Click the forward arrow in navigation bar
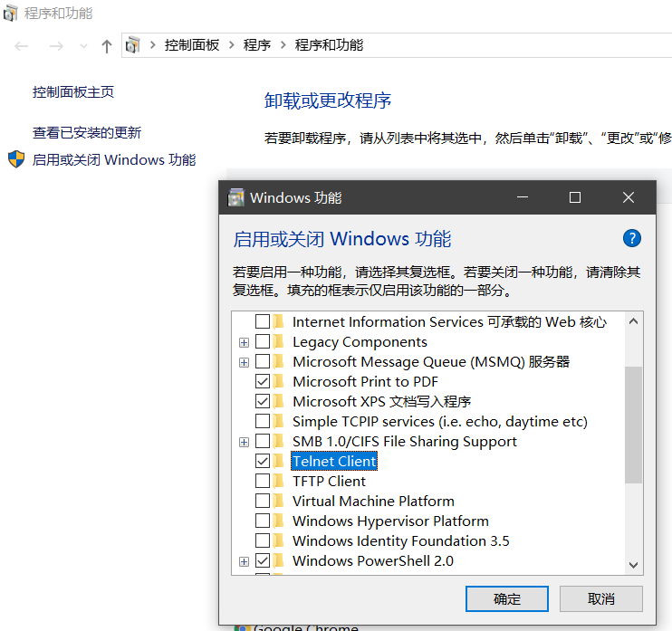This screenshot has height=631, width=672. point(56,45)
